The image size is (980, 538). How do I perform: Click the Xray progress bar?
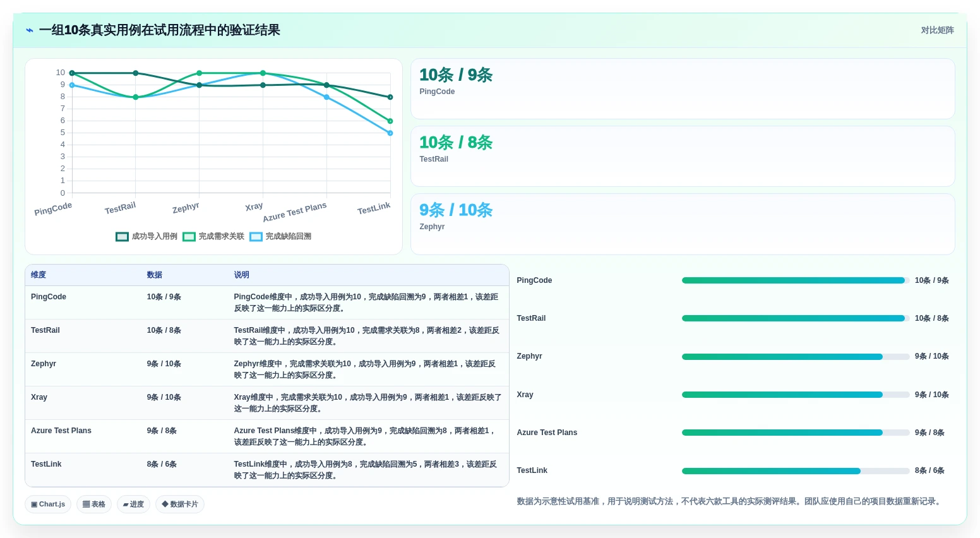pyautogui.click(x=796, y=395)
